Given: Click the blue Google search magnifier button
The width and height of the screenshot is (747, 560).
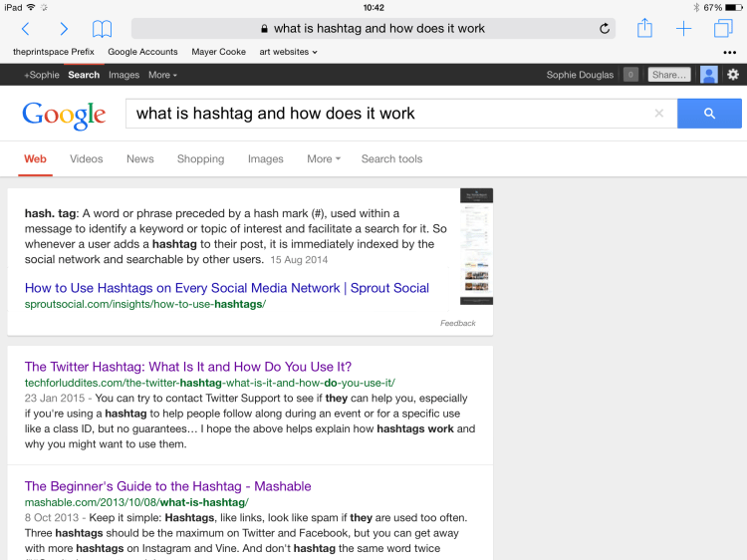Looking at the screenshot, I should click(x=709, y=114).
